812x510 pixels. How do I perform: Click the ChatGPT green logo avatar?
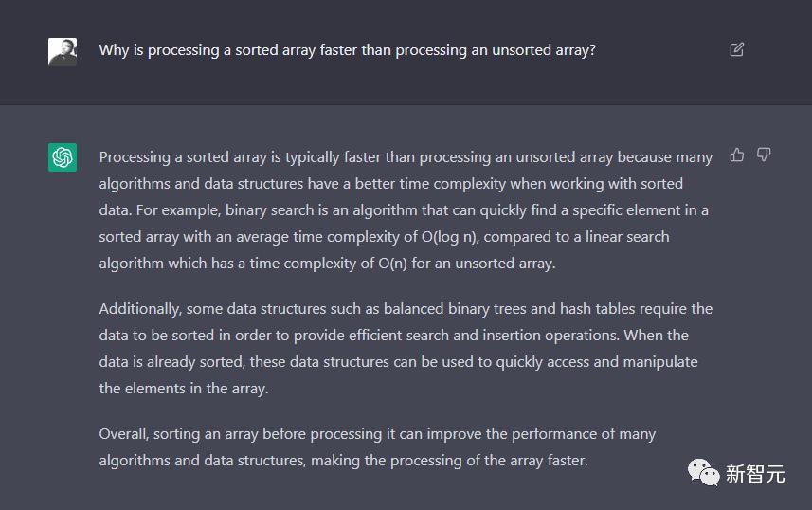pos(63,157)
